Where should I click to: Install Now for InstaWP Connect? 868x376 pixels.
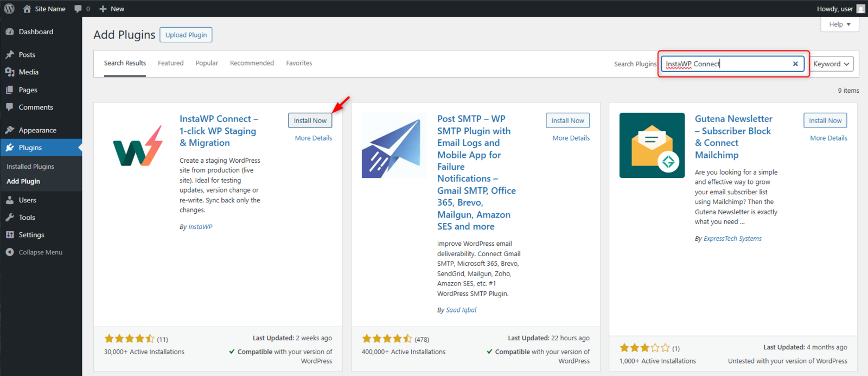[x=310, y=120]
